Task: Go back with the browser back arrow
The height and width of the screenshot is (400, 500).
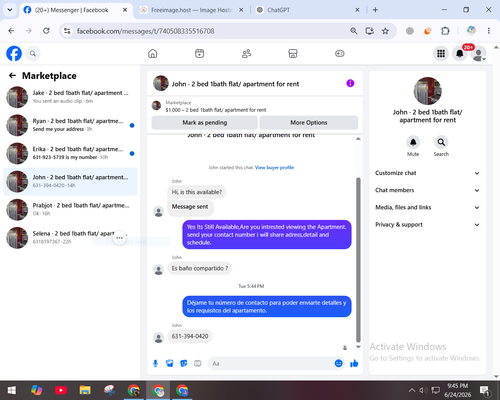Action: 11,31
